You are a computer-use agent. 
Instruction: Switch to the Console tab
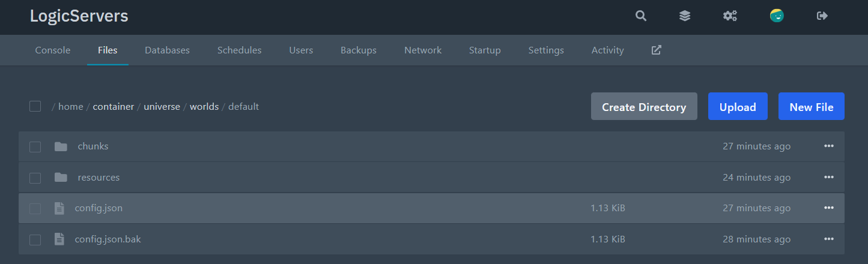click(x=53, y=50)
